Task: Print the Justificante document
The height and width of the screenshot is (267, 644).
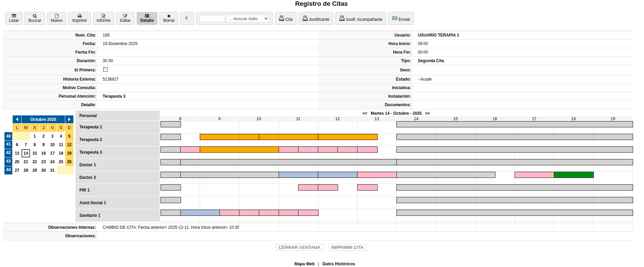Action: [x=316, y=19]
